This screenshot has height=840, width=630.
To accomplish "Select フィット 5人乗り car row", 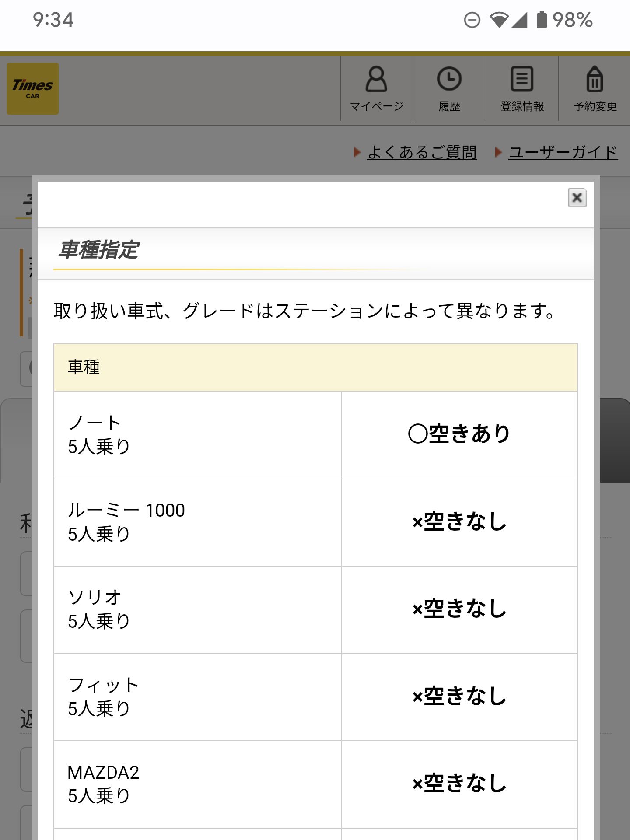I will point(197,696).
